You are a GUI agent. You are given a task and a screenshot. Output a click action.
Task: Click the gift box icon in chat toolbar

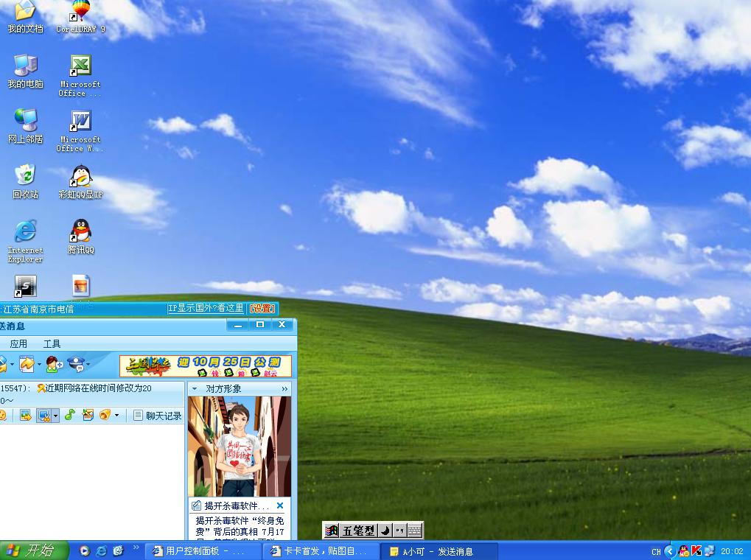tap(88, 415)
